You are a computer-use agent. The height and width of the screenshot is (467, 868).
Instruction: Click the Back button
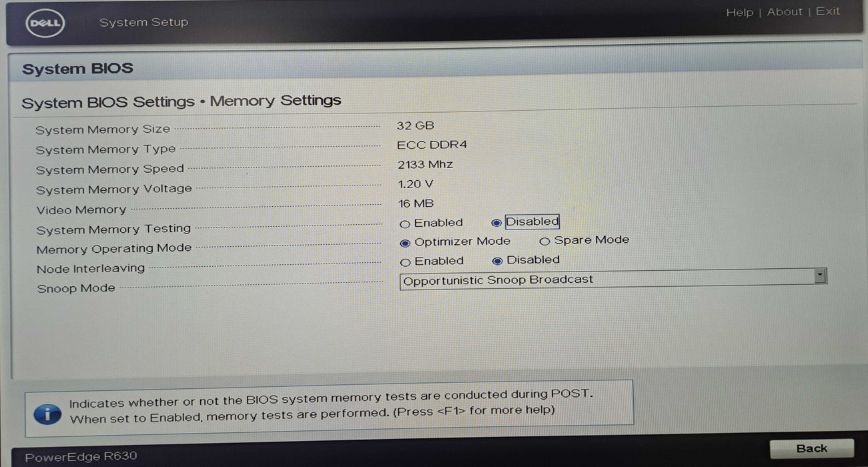pyautogui.click(x=811, y=448)
